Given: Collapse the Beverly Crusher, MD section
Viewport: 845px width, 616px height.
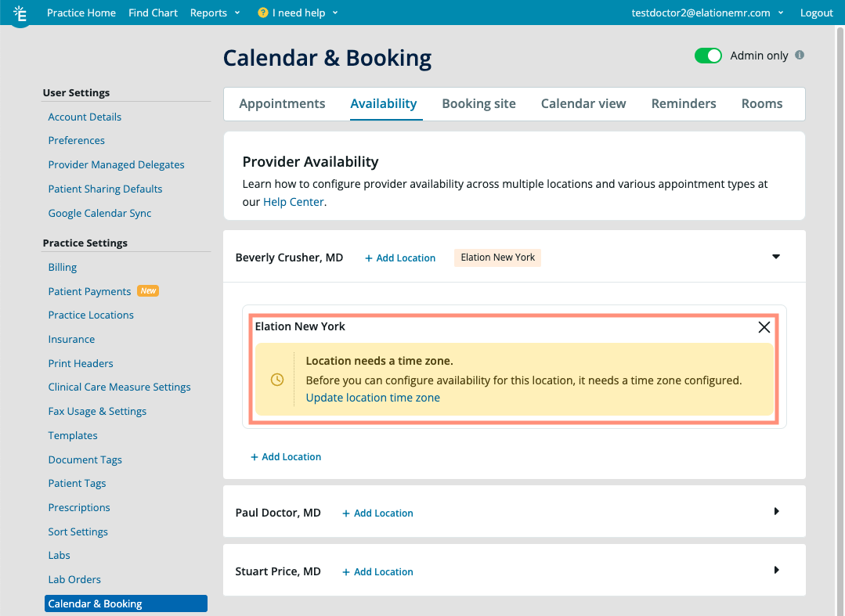Looking at the screenshot, I should click(x=776, y=257).
